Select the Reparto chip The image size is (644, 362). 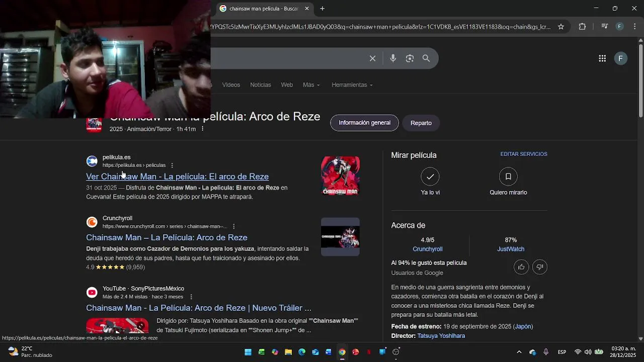tap(421, 123)
